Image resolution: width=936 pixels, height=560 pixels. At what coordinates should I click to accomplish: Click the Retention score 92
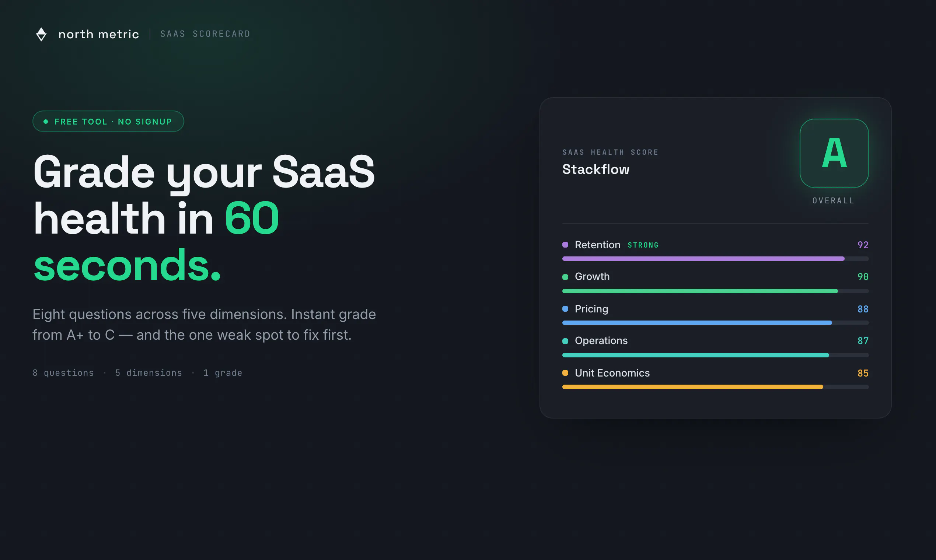[x=863, y=245]
